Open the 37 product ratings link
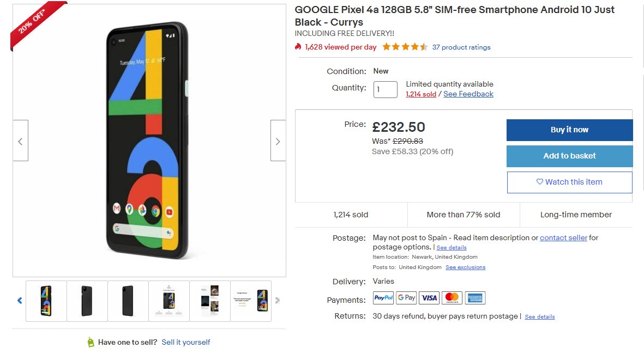Screen dimensions: 644x360 tap(461, 47)
